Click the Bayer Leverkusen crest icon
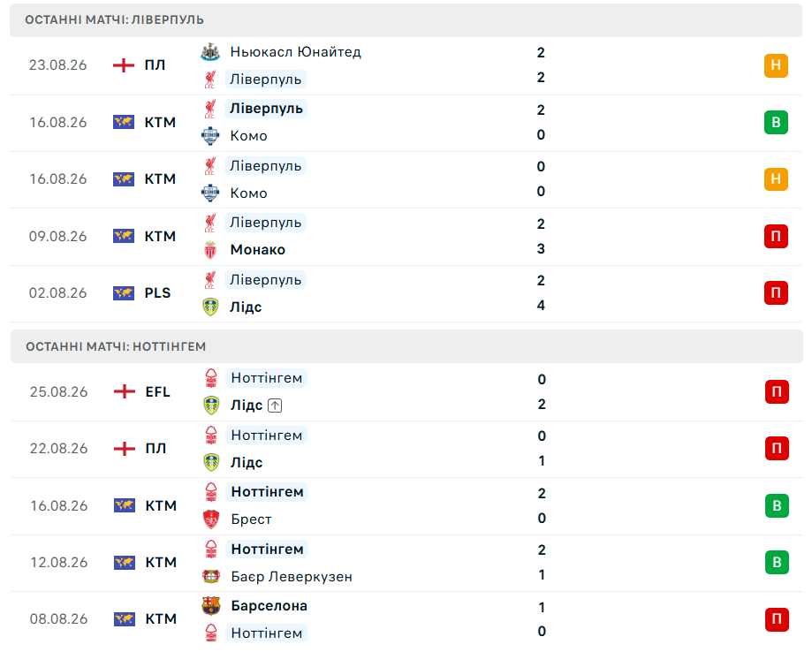 [211, 576]
